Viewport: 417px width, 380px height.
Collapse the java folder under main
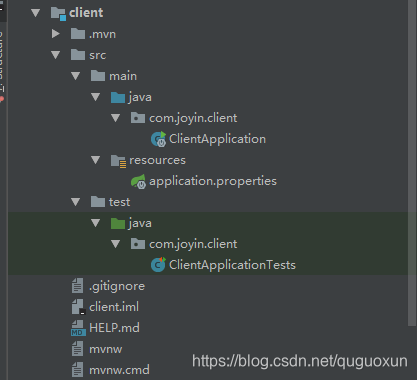pos(95,97)
